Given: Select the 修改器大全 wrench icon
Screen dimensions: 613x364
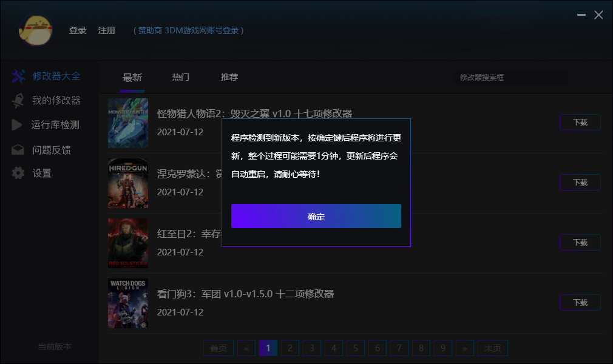Looking at the screenshot, I should click(x=18, y=76).
